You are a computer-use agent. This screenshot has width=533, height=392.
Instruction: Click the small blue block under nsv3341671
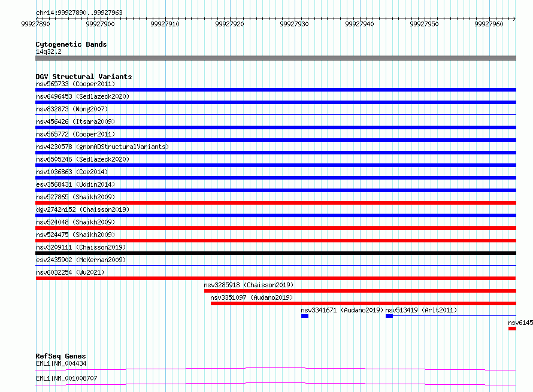point(305,316)
